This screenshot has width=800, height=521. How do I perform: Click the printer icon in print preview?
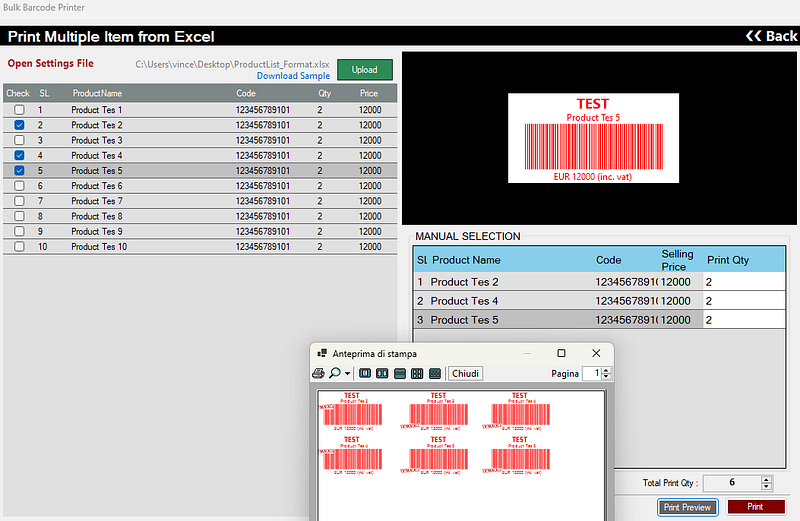click(318, 374)
